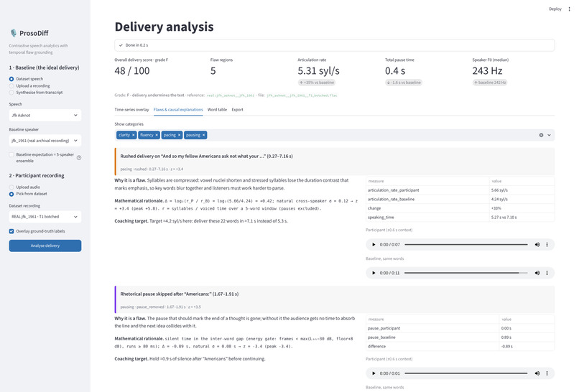Image resolution: width=579 pixels, height=392 pixels.
Task: Remove the pacing category tag
Action: (179, 135)
